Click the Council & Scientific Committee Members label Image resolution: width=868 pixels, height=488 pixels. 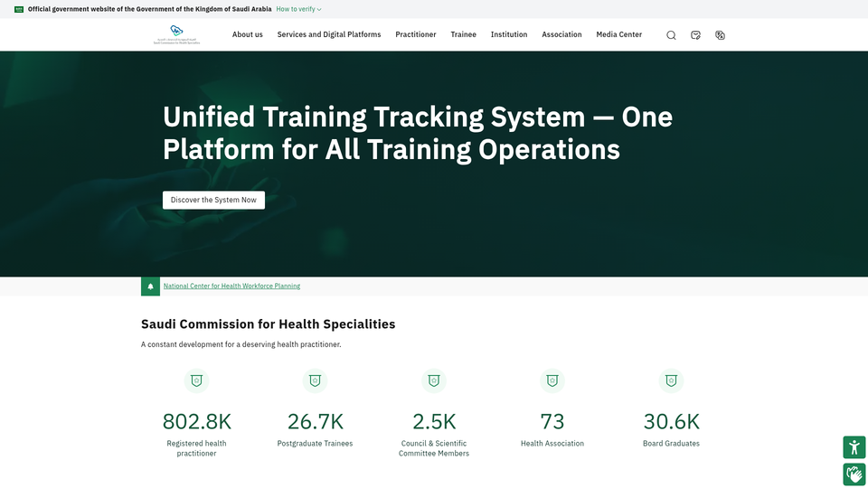point(434,448)
